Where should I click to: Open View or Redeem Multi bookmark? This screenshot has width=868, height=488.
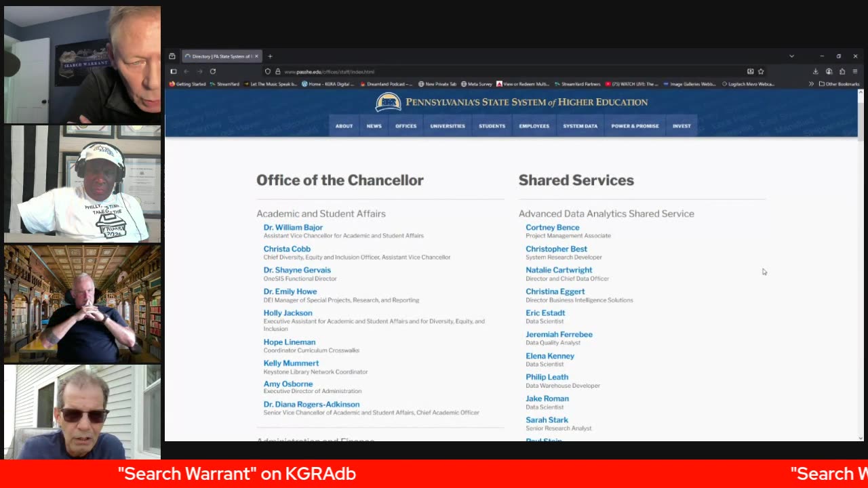523,84
